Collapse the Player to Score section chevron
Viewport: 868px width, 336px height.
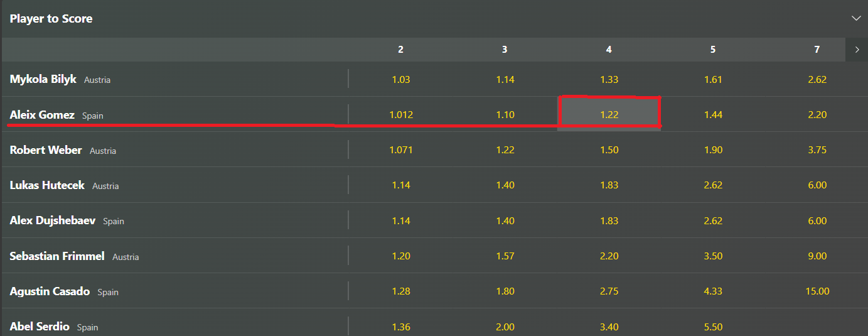(855, 18)
